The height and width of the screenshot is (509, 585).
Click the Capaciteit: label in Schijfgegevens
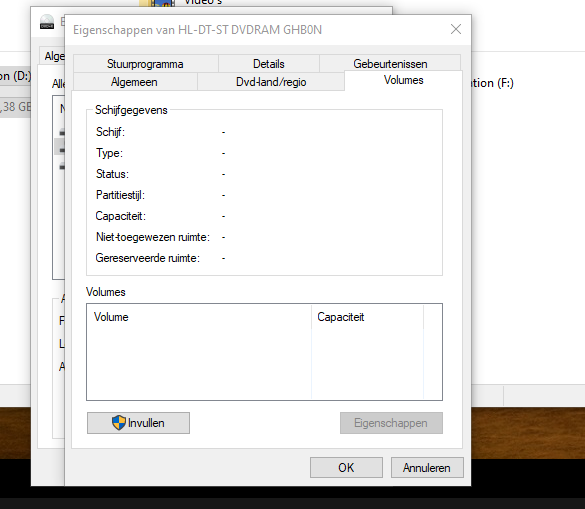(121, 216)
